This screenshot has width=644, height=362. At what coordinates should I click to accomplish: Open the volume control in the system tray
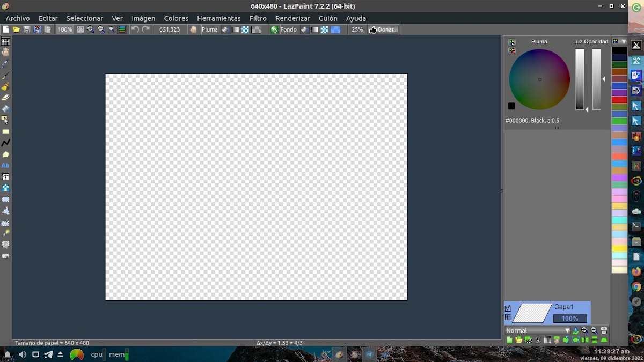(x=23, y=354)
